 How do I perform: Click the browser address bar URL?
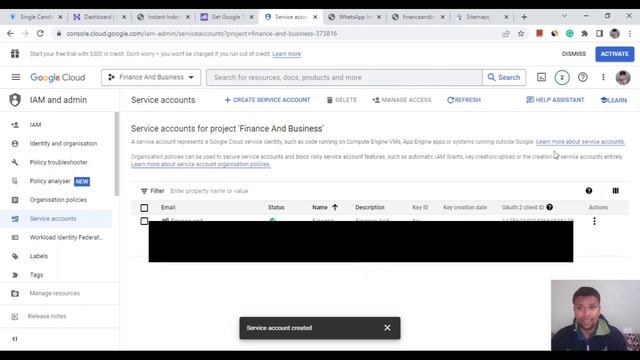click(202, 33)
